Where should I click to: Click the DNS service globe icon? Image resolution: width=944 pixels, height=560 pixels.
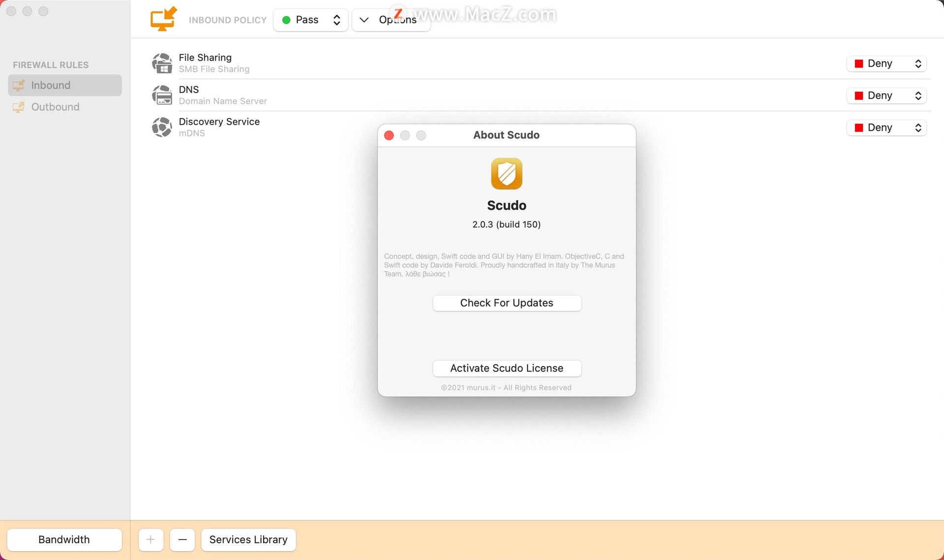(162, 95)
